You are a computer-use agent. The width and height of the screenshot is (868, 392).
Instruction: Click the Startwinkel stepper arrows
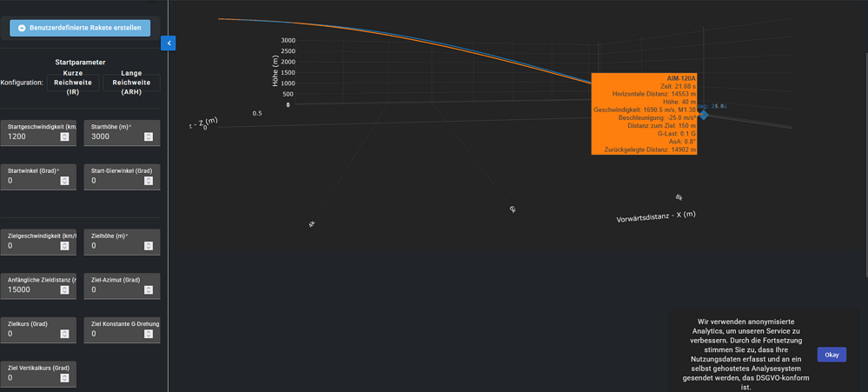[65, 181]
